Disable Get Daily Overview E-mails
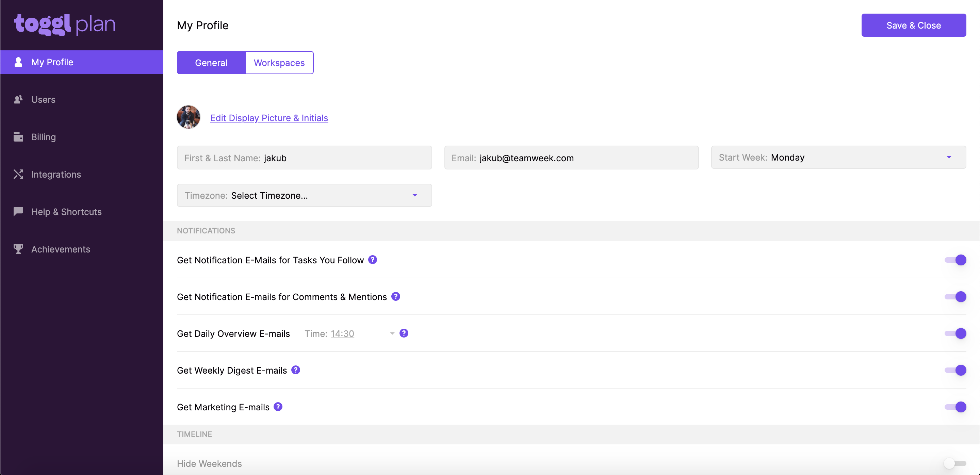Screen dimensions: 980x475 pyautogui.click(x=955, y=333)
